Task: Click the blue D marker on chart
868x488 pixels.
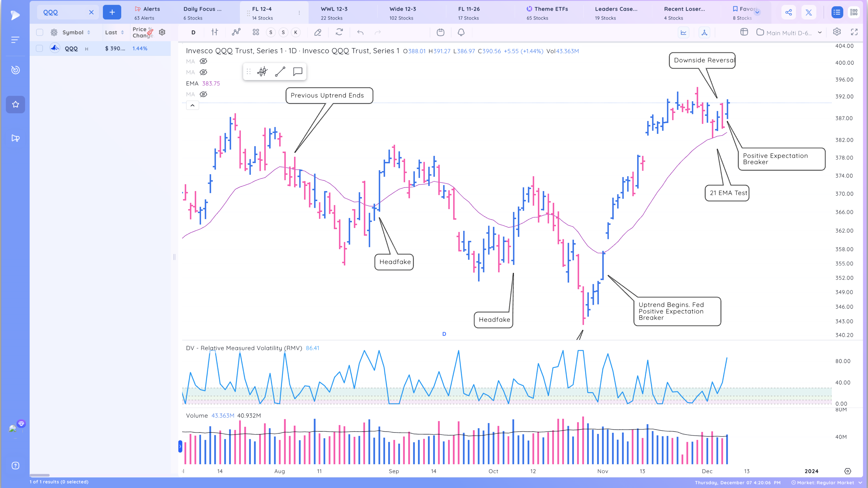Action: pyautogui.click(x=444, y=334)
